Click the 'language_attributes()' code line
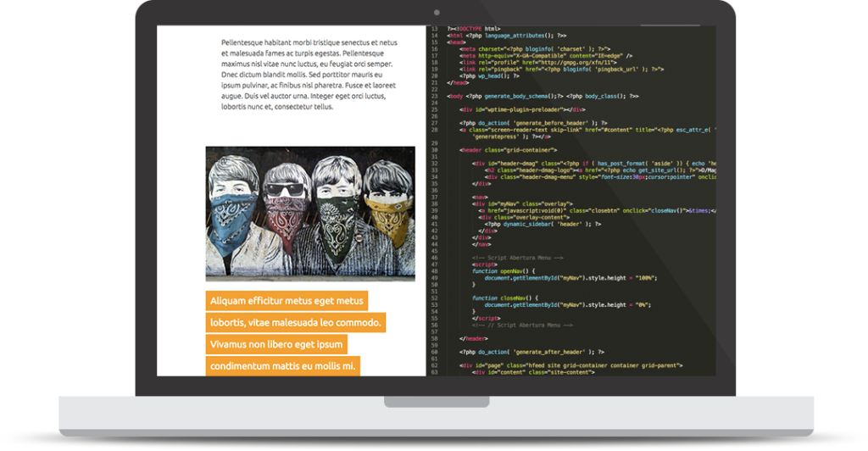The width and height of the screenshot is (868, 451). coord(507,36)
